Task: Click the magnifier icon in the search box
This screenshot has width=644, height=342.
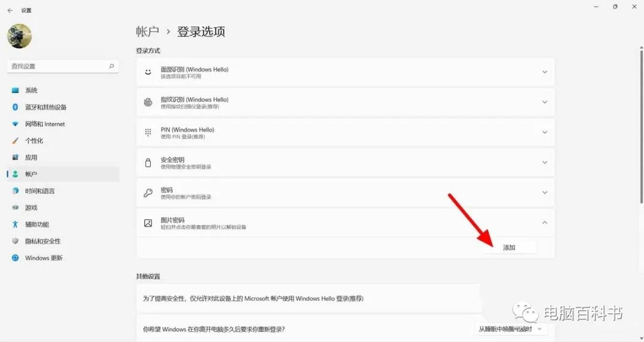Action: (x=111, y=66)
